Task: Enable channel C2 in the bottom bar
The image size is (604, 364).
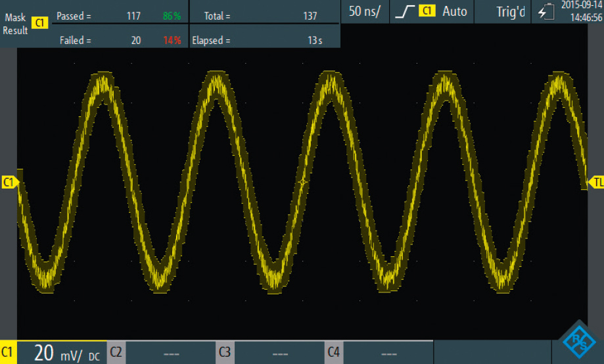Action: pos(115,353)
